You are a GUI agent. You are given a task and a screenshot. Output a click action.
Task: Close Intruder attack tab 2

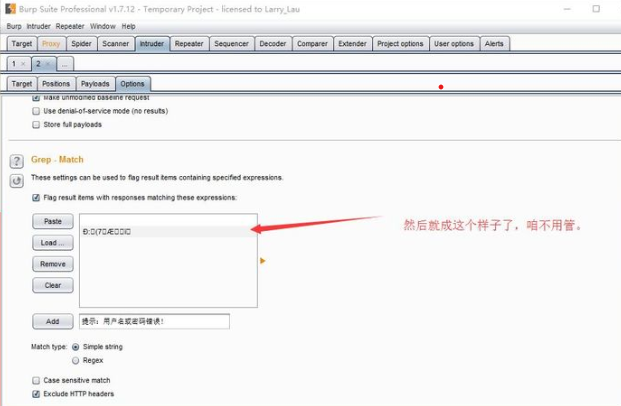point(48,64)
